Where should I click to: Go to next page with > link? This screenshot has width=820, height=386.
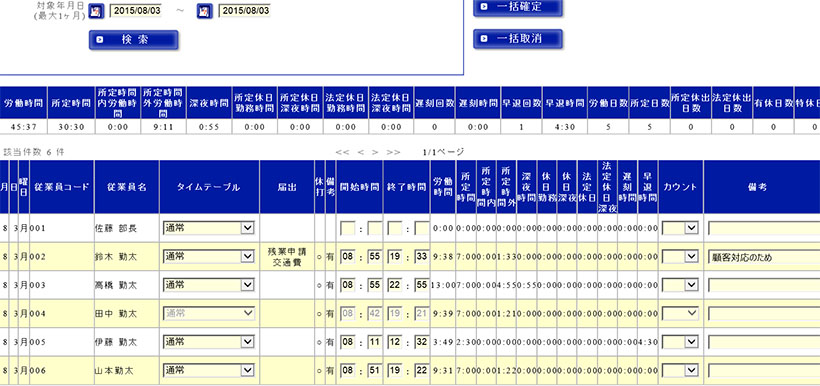(x=375, y=152)
